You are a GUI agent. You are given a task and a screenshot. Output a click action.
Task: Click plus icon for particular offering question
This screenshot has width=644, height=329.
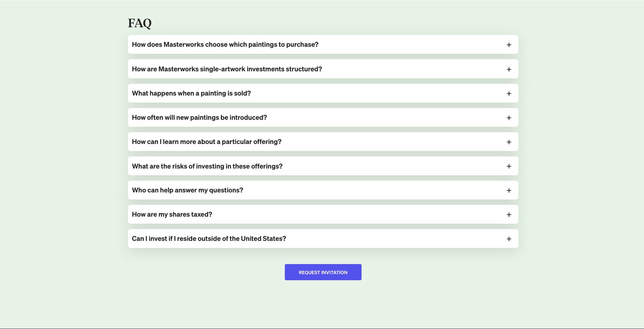(x=509, y=142)
